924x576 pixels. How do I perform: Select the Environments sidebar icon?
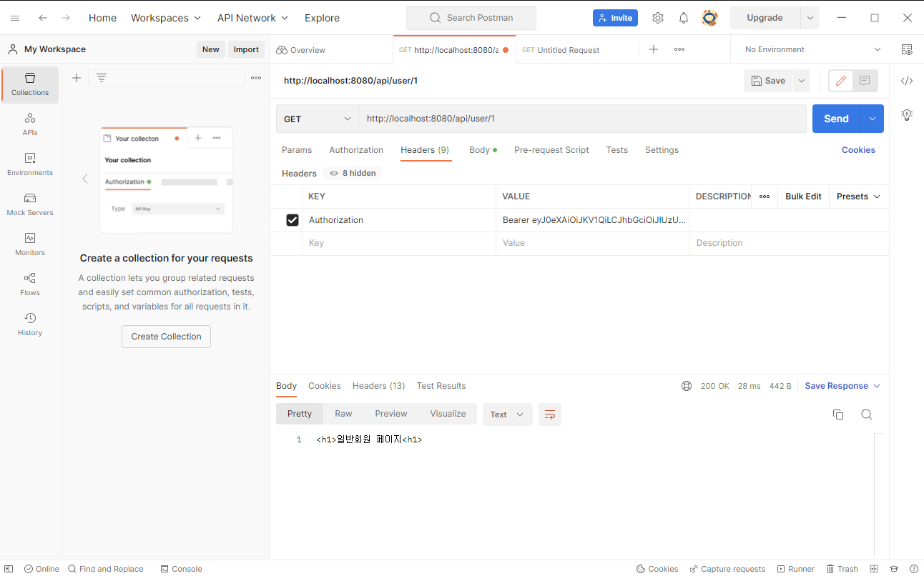point(29,166)
